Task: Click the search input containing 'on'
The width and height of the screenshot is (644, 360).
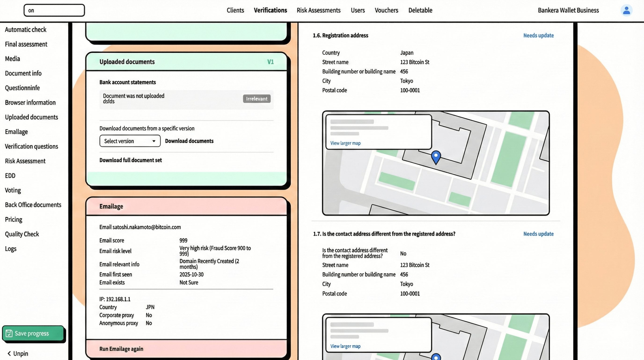Action: coord(54,10)
